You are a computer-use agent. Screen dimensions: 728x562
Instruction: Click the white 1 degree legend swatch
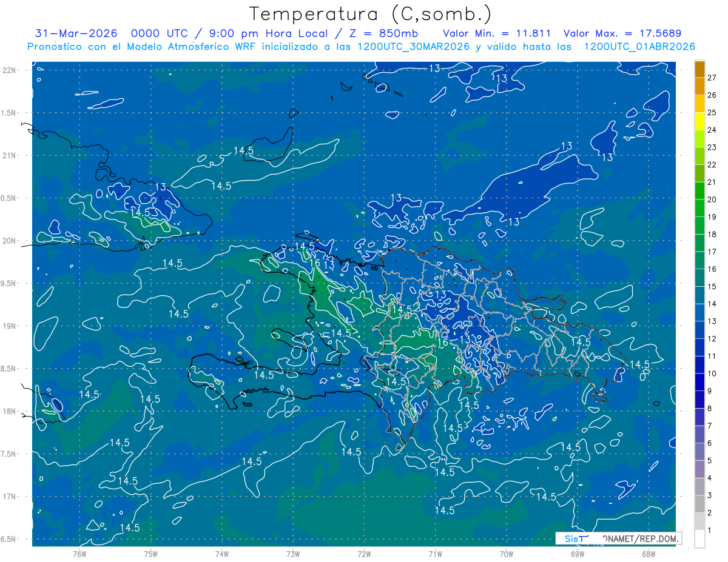click(x=699, y=539)
